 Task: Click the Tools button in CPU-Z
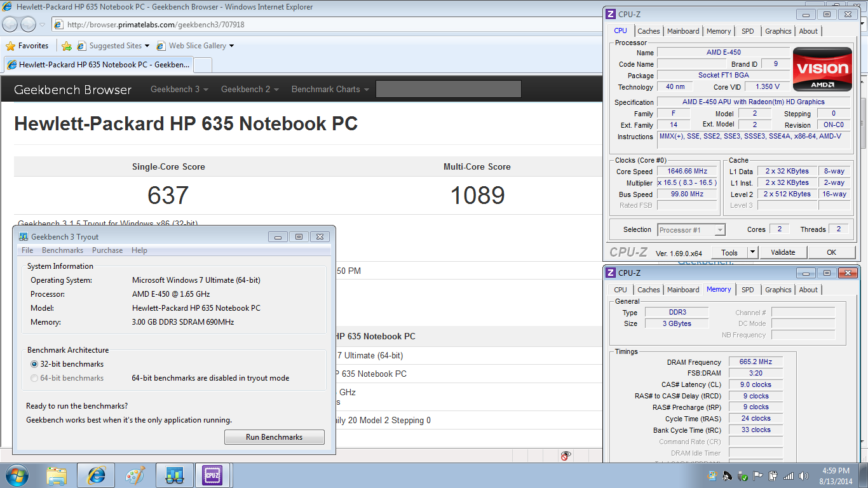[x=729, y=252]
